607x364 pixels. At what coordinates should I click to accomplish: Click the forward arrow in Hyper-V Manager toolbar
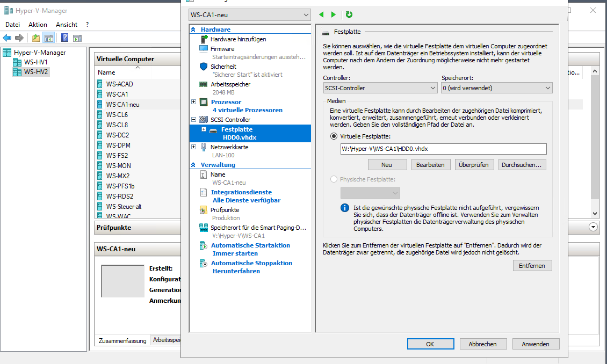pos(19,38)
